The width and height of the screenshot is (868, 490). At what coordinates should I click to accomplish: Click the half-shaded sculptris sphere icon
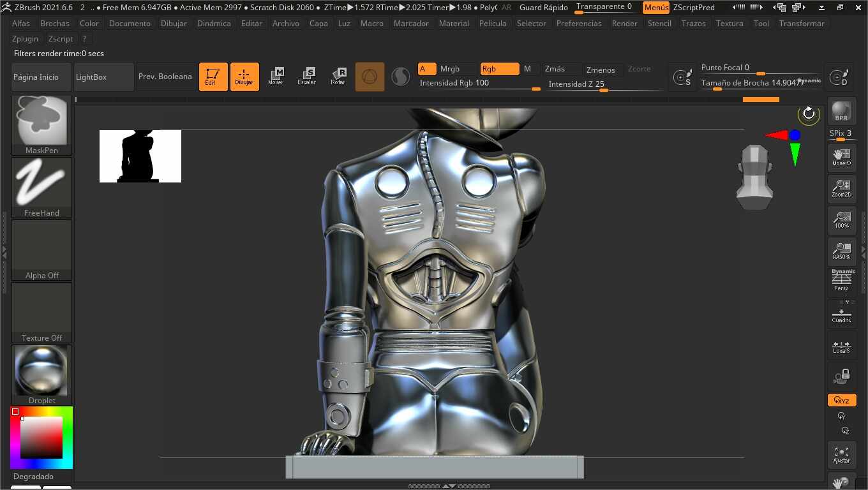(x=401, y=77)
